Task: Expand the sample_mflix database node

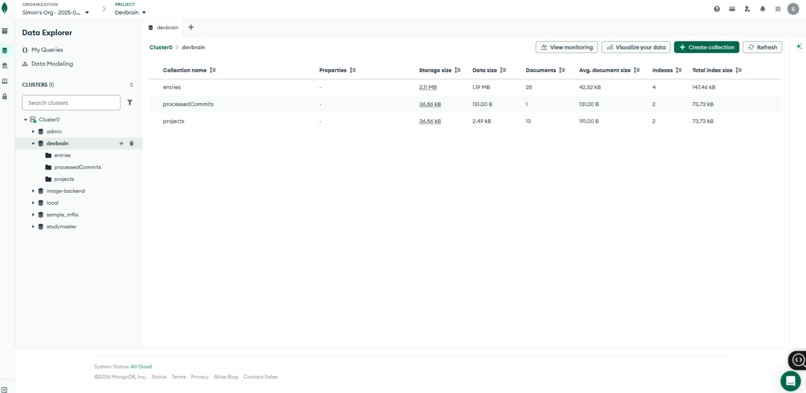Action: (33, 215)
